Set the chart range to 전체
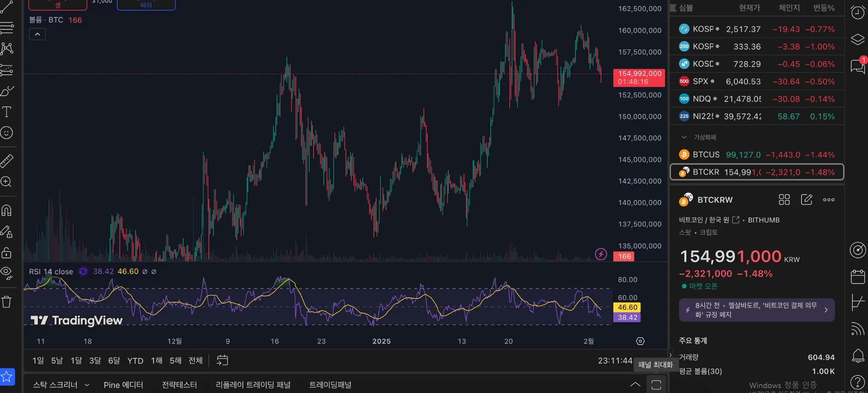868x393 pixels. [x=195, y=360]
